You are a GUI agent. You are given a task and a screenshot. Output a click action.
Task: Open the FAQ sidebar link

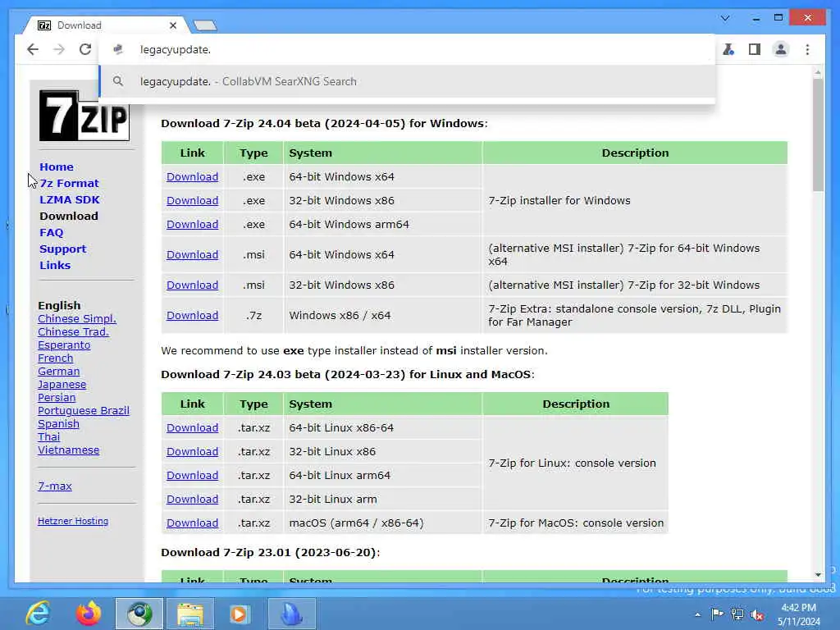point(52,232)
